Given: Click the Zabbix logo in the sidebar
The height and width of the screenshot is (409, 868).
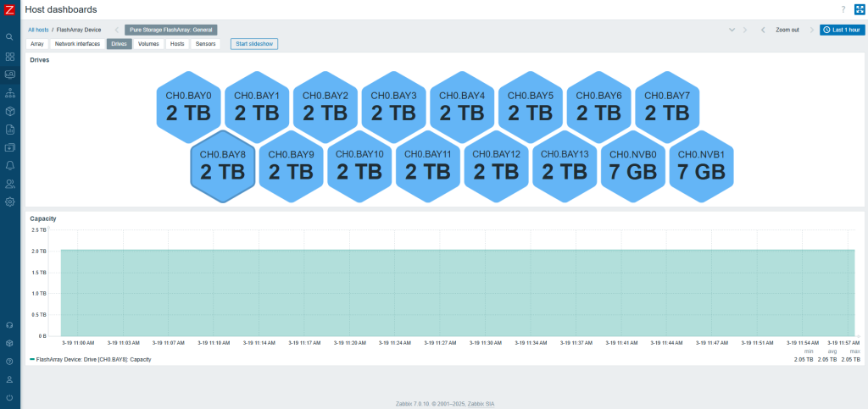Looking at the screenshot, I should (x=9, y=9).
